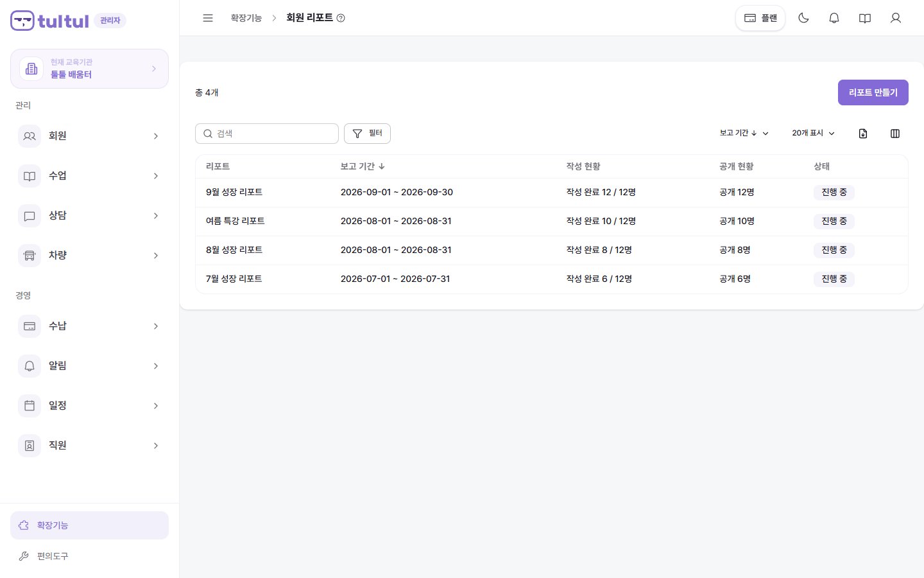Image resolution: width=924 pixels, height=578 pixels.
Task: Click the 상태 column header
Action: pyautogui.click(x=822, y=166)
